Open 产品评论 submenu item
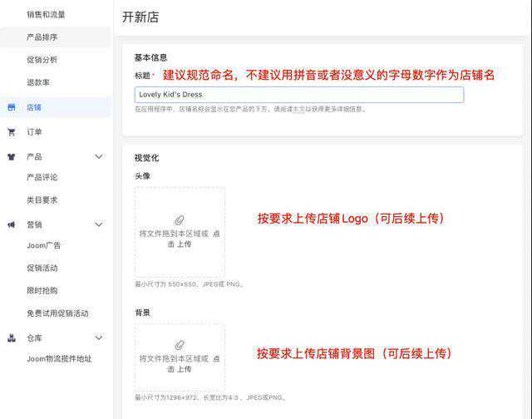Image resolution: width=532 pixels, height=419 pixels. [42, 177]
